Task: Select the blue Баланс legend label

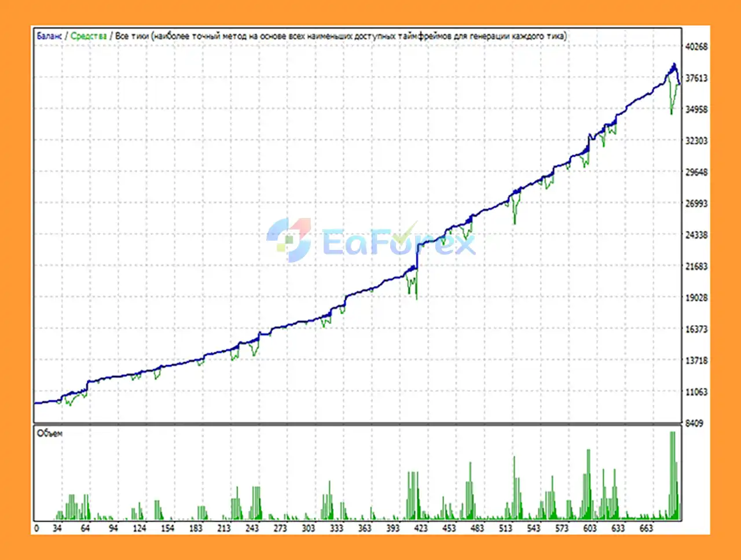Action: click(49, 36)
